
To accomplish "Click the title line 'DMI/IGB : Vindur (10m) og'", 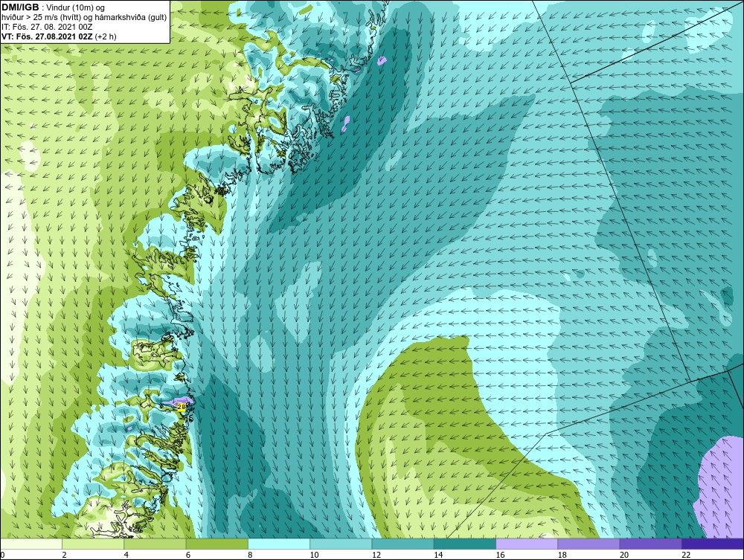I will [x=53, y=7].
